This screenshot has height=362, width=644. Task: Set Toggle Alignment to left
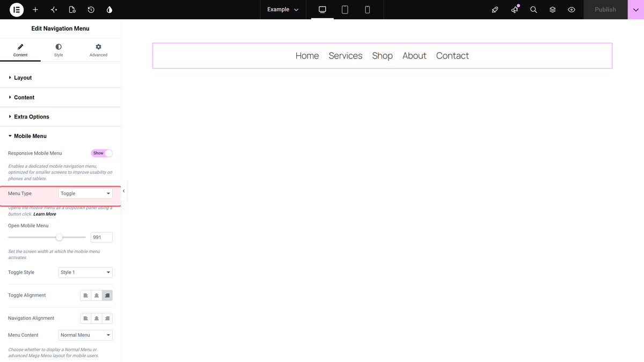[86, 295]
